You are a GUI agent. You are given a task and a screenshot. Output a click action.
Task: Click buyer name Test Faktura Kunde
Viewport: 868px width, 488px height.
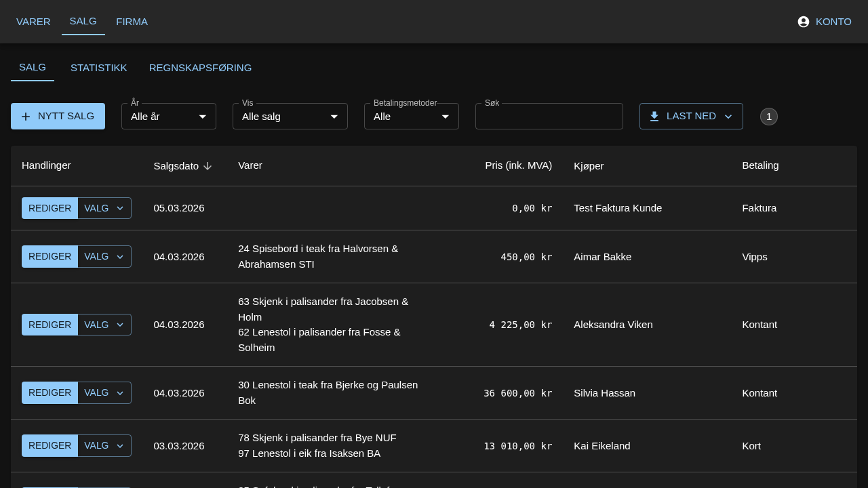618,208
